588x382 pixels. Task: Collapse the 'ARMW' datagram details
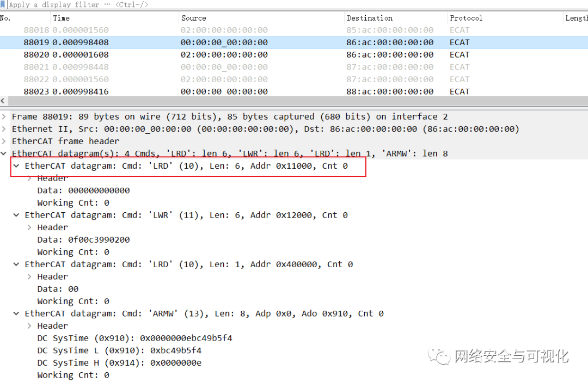(16, 313)
